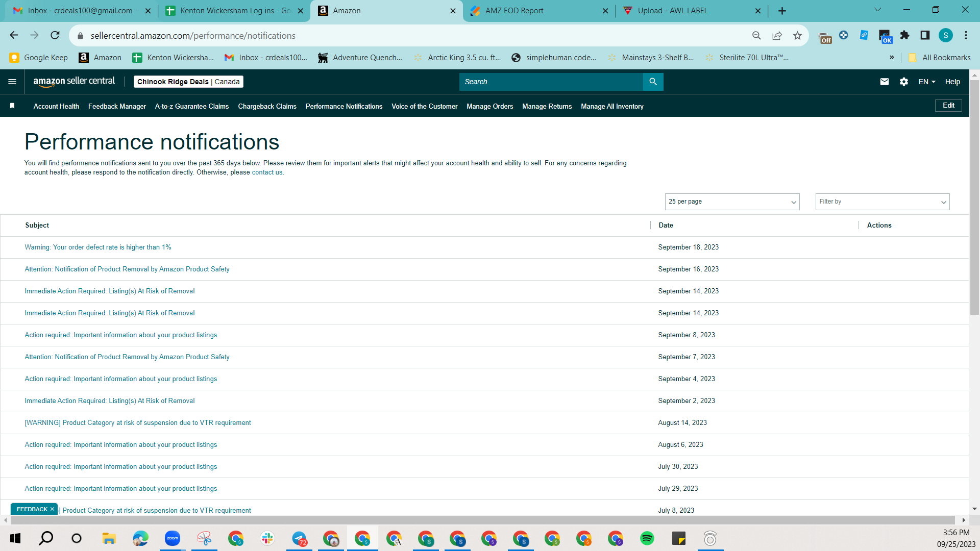Click the vertical page scrollbar
The height and width of the screenshot is (551, 980).
point(974,197)
